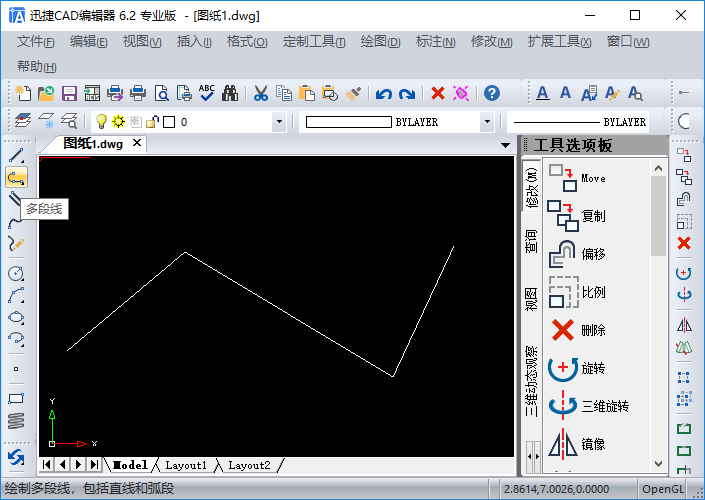Click 删除 in tool palette
705x500 pixels.
(578, 330)
